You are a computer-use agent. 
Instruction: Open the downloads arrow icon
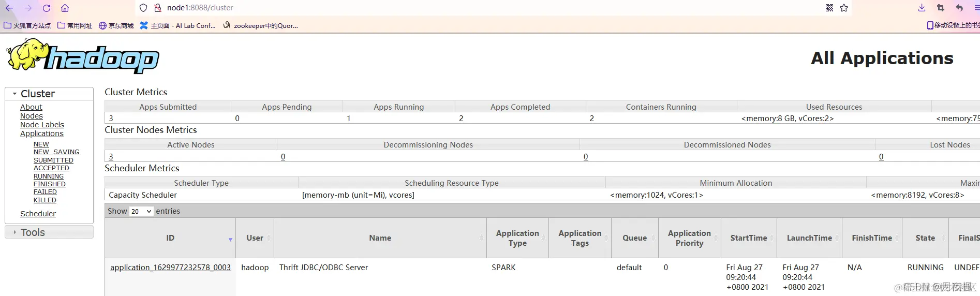[922, 8]
